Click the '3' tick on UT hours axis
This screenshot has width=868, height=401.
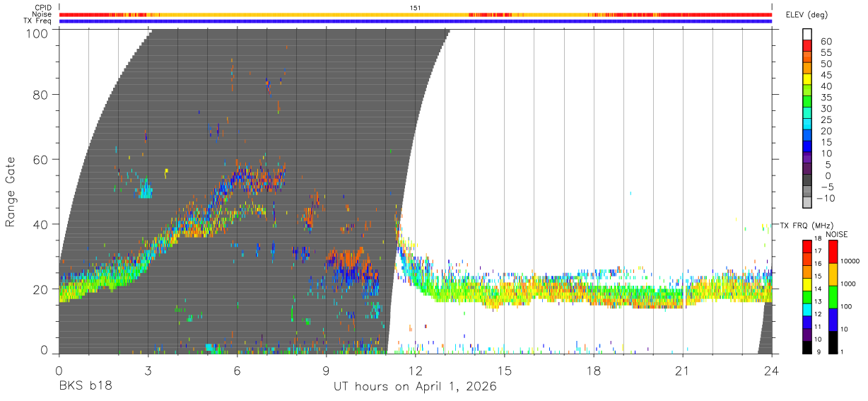coord(148,370)
